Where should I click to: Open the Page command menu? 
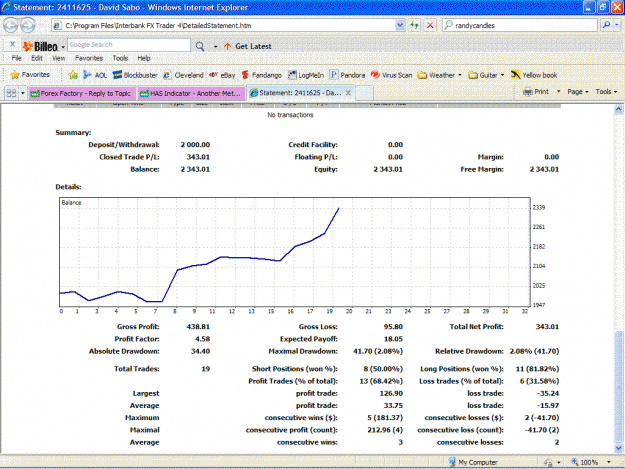point(578,92)
